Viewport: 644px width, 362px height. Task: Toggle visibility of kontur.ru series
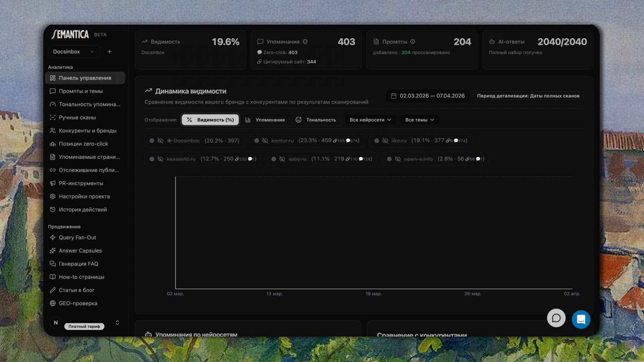click(265, 141)
